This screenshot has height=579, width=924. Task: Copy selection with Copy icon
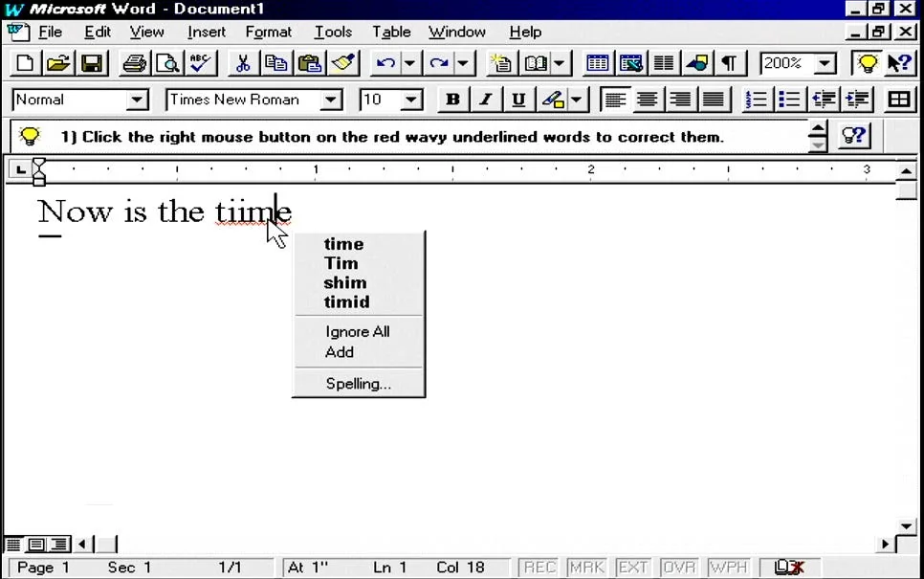275,64
